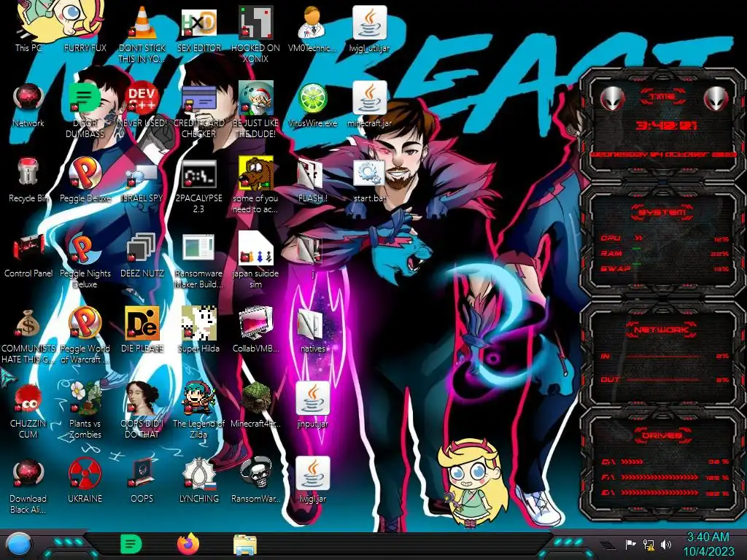
Task: Launch the Plants vs Zombies shortcut
Action: (x=85, y=398)
